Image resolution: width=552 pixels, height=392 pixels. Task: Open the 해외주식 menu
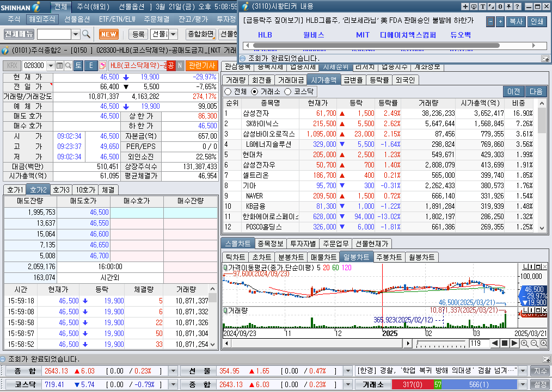pos(42,19)
